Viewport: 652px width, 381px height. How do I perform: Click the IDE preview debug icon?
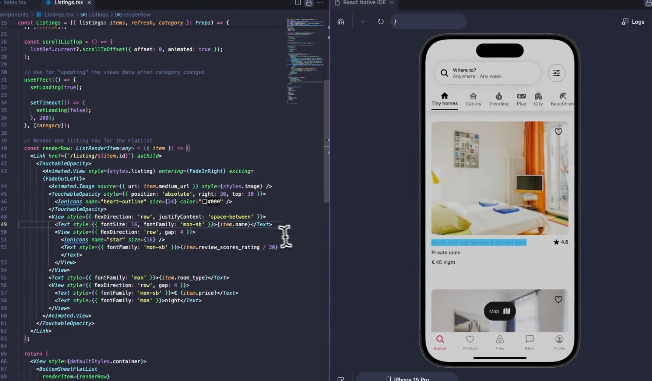coord(341,22)
